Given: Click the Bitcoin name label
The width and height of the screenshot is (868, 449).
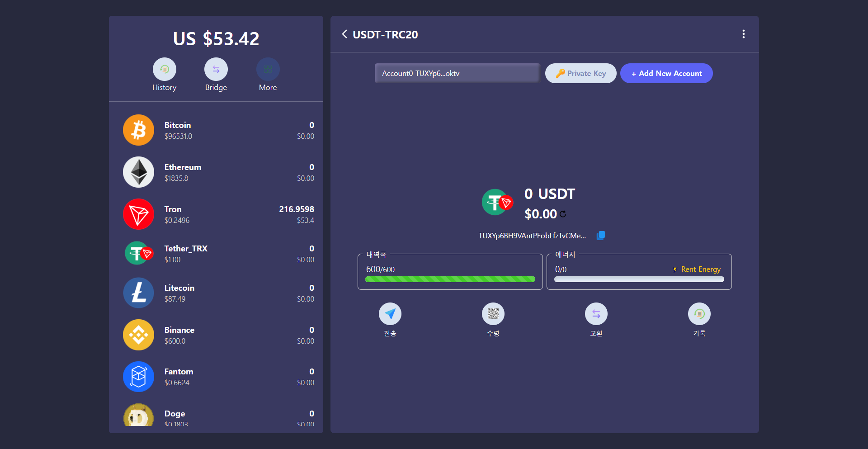Looking at the screenshot, I should (178, 125).
